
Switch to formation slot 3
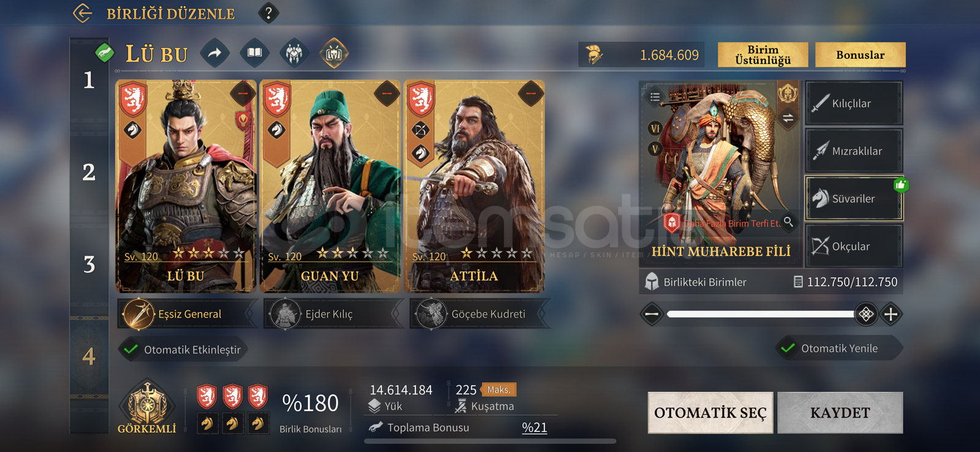(89, 265)
